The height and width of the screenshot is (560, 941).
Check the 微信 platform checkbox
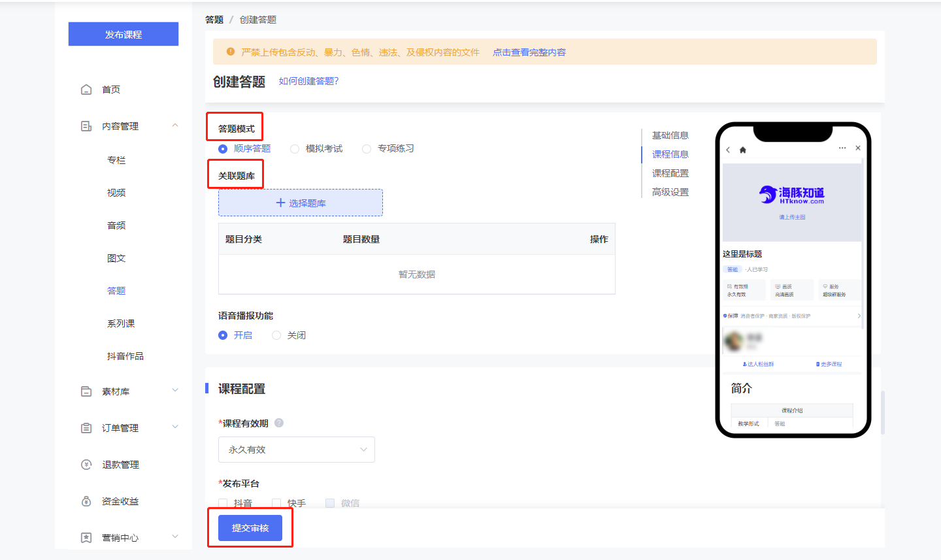coord(330,503)
